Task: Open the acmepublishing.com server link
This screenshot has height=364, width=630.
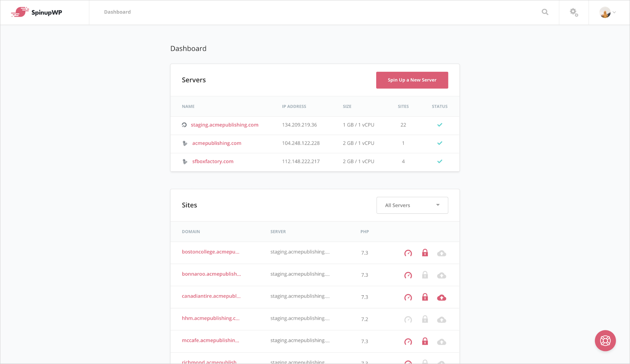Action: click(217, 143)
